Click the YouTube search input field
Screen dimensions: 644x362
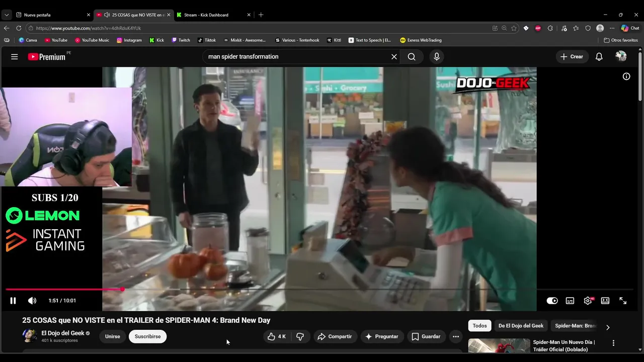click(x=297, y=57)
